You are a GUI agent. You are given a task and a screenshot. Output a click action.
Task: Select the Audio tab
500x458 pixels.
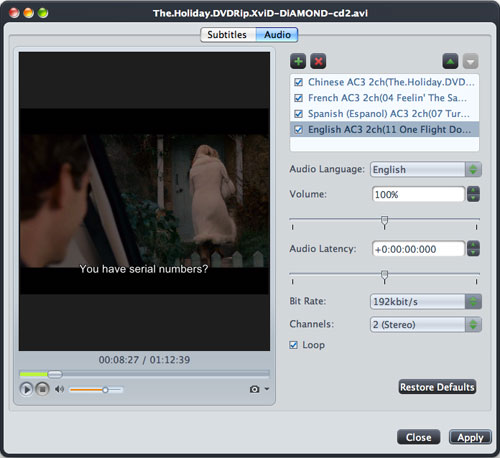click(x=277, y=35)
